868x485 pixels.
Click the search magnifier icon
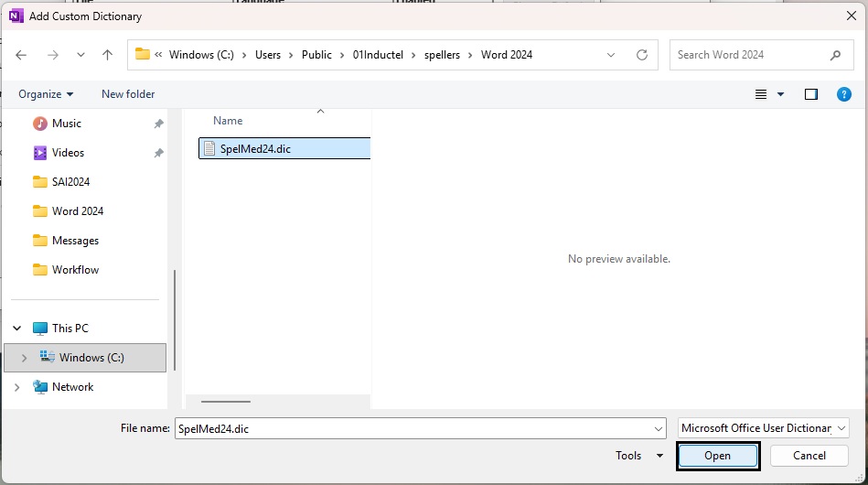[835, 55]
